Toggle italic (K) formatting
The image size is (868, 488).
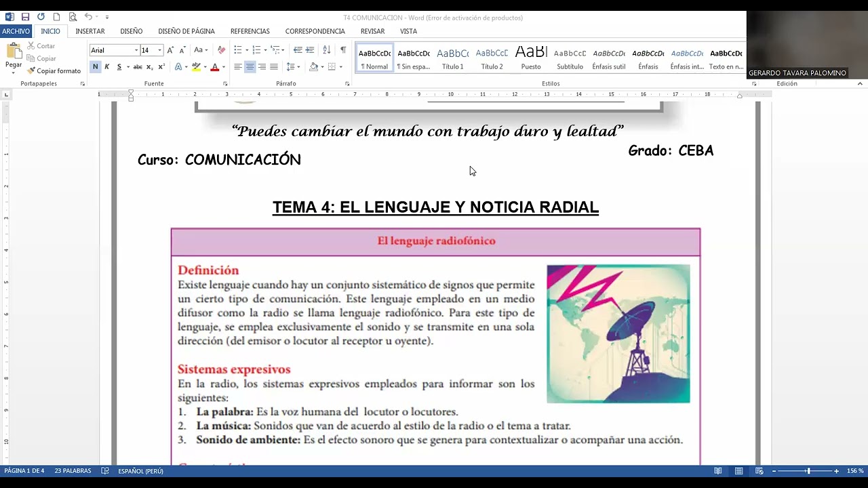point(107,67)
